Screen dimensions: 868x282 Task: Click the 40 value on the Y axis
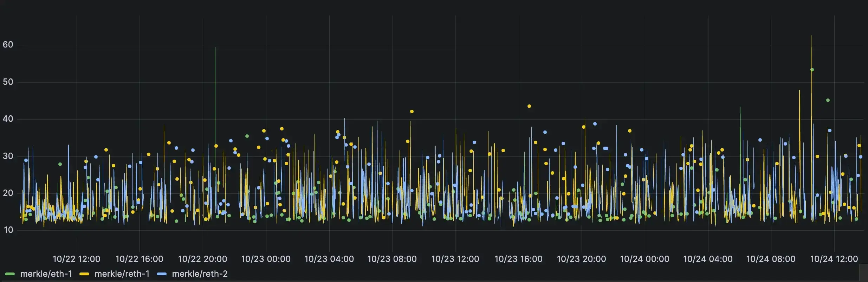(8, 119)
